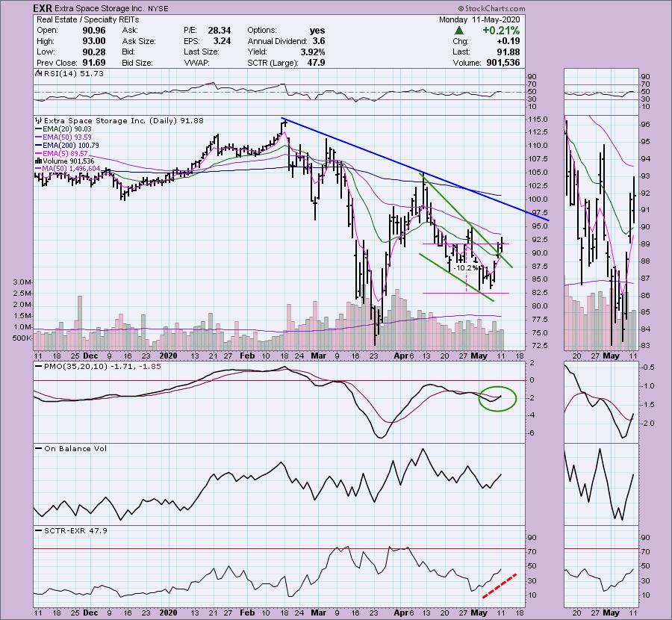Click the SCTR (Large) value 47.9

(x=316, y=63)
